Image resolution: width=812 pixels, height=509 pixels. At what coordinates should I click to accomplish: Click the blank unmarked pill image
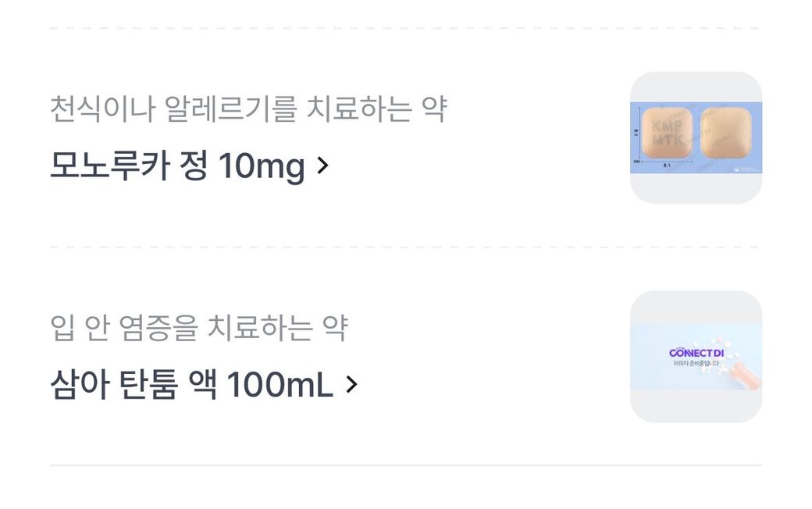pos(725,133)
